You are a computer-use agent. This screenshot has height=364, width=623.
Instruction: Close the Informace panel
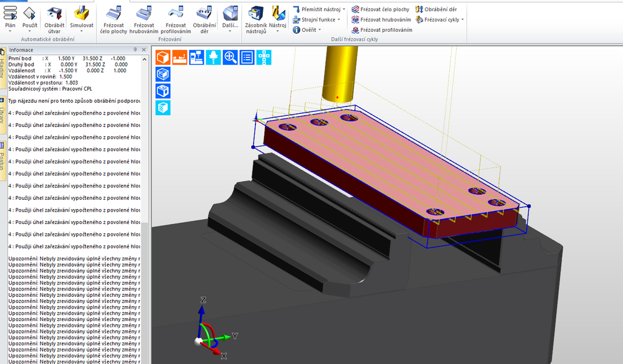tap(145, 50)
